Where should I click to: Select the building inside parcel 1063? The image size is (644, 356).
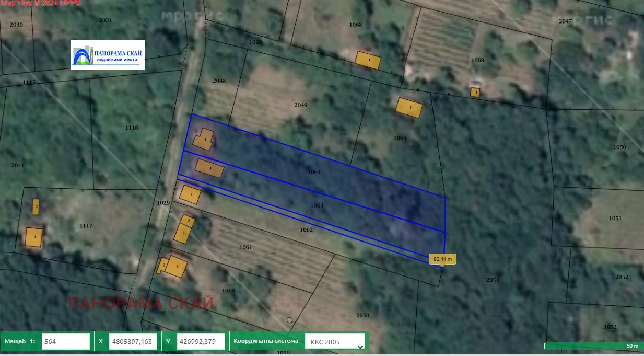209,168
